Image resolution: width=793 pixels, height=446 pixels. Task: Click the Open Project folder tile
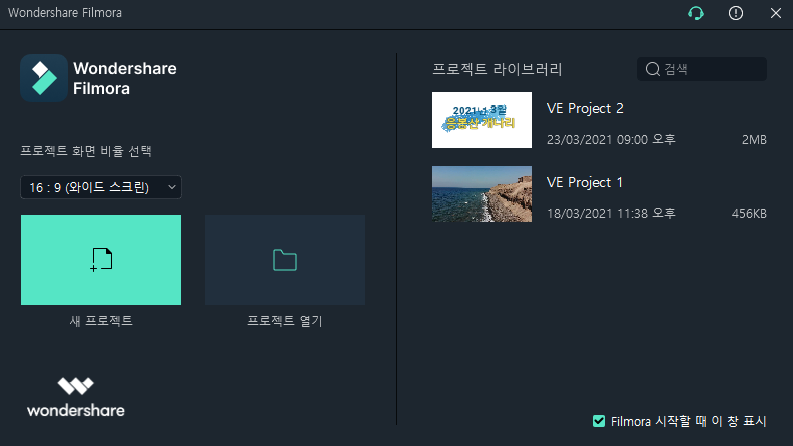(x=285, y=260)
